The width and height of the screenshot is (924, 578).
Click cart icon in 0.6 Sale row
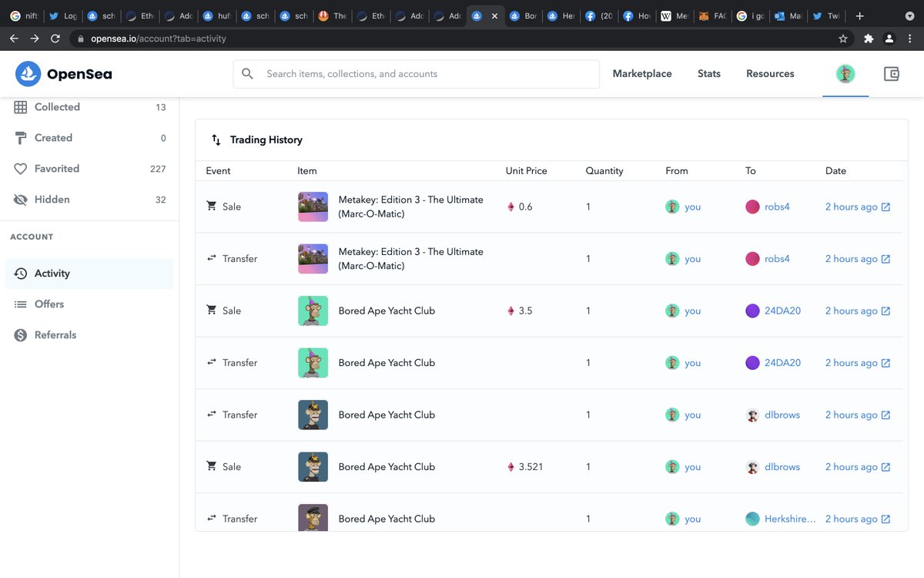tap(212, 207)
